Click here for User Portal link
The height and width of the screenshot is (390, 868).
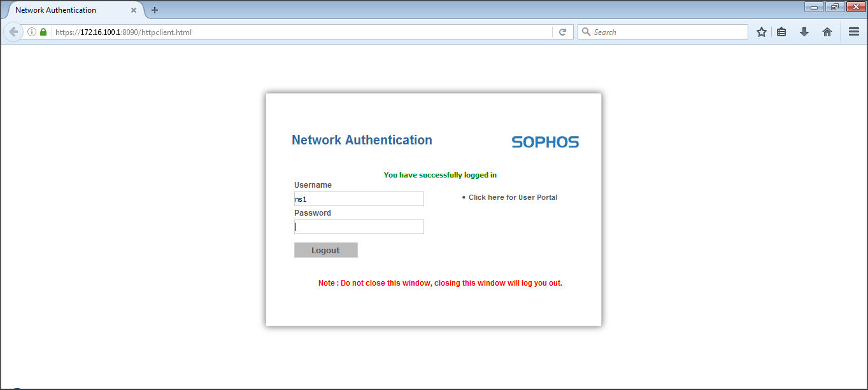513,197
